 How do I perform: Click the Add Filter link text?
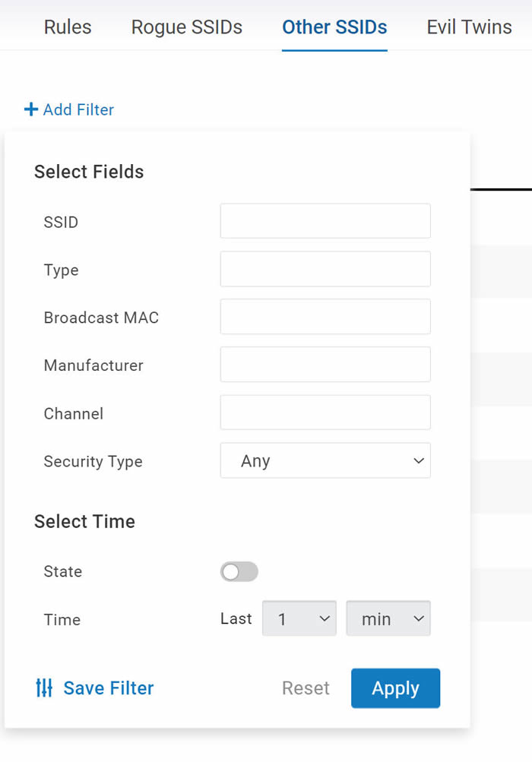click(x=78, y=110)
